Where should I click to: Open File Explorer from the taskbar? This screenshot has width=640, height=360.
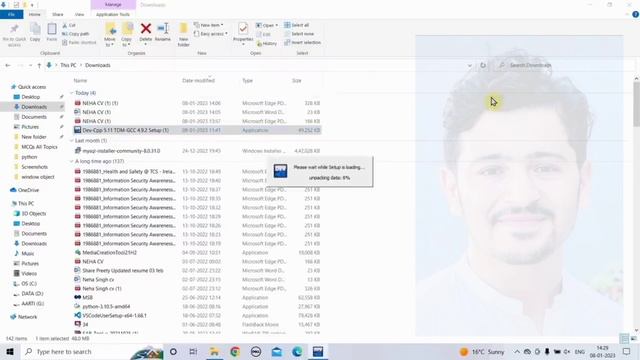coord(214,351)
